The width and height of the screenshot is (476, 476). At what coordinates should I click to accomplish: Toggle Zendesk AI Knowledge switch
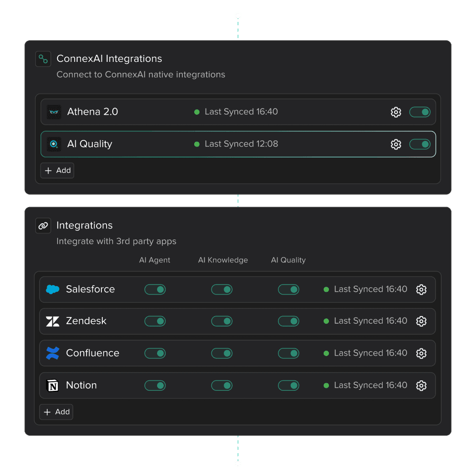(222, 321)
